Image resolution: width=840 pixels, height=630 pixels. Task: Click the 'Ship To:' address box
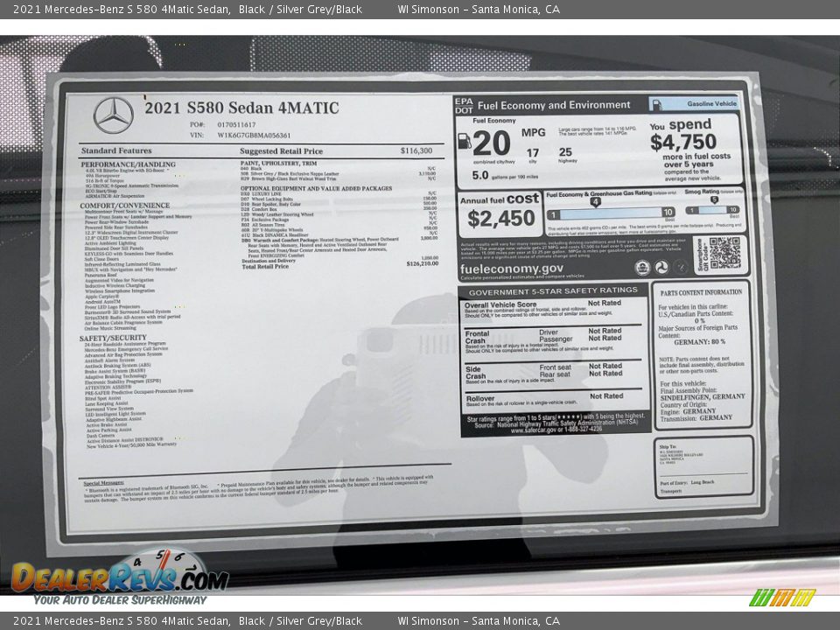tap(703, 467)
